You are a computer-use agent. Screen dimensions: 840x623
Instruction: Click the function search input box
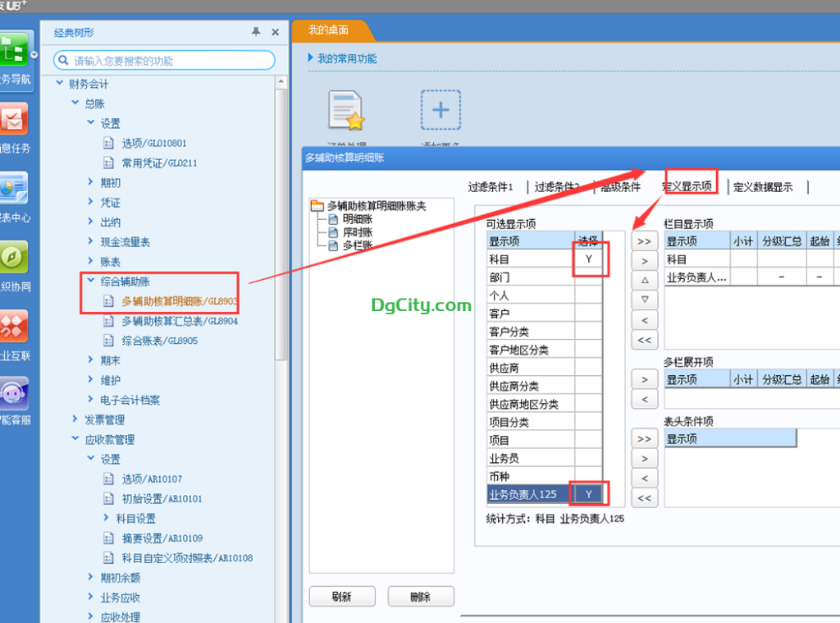pyautogui.click(x=164, y=61)
